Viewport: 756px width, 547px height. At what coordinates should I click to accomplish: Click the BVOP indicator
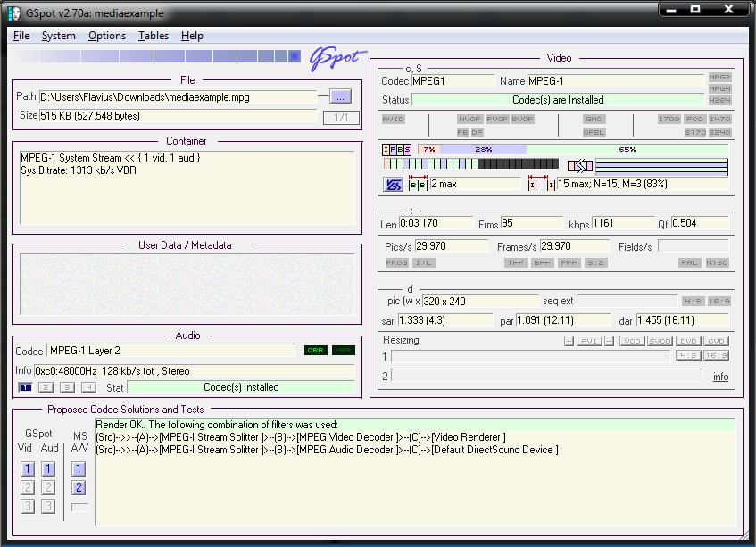522,119
